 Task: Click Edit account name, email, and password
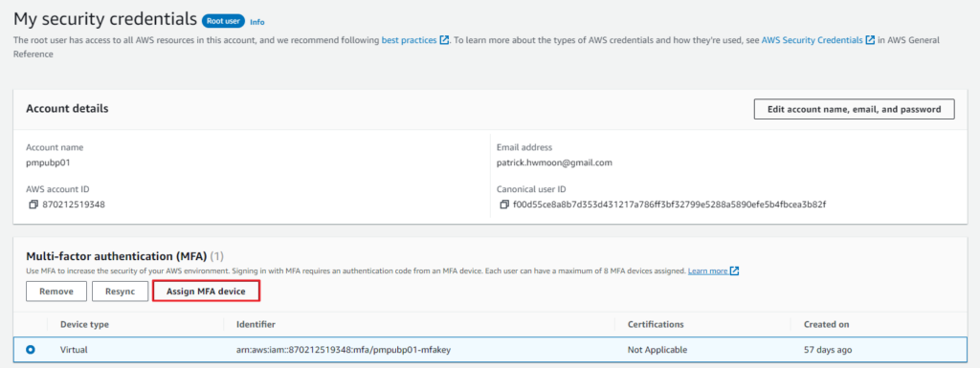pyautogui.click(x=855, y=109)
